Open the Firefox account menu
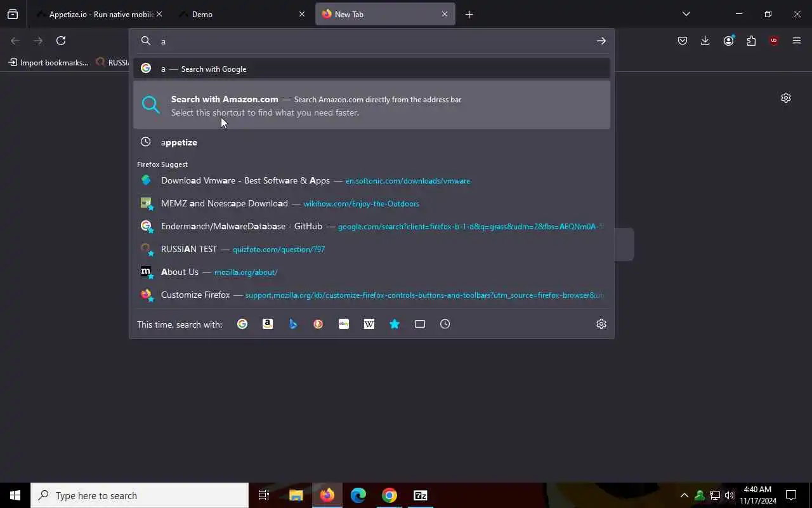This screenshot has width=812, height=508. (x=728, y=41)
